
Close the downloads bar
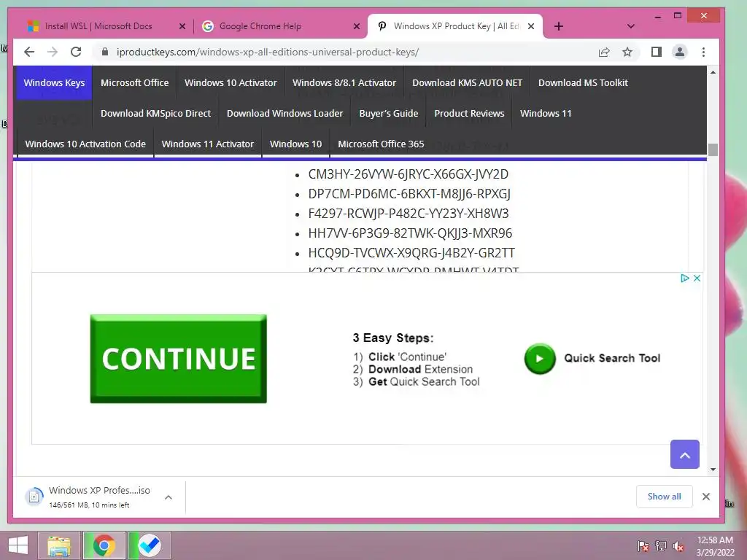point(706,497)
